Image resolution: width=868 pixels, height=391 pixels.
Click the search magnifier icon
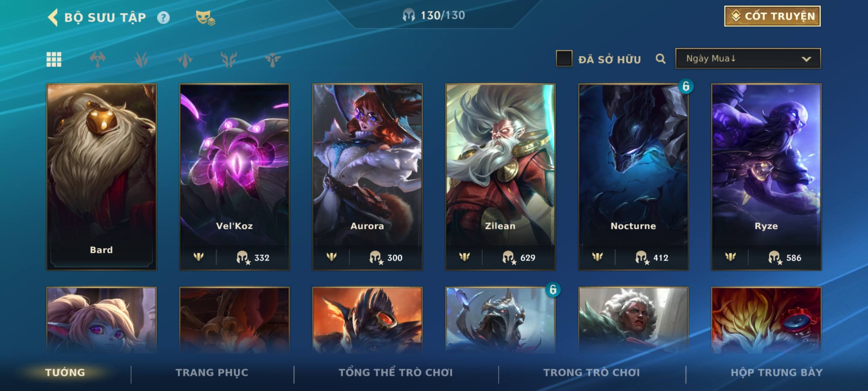tap(660, 59)
